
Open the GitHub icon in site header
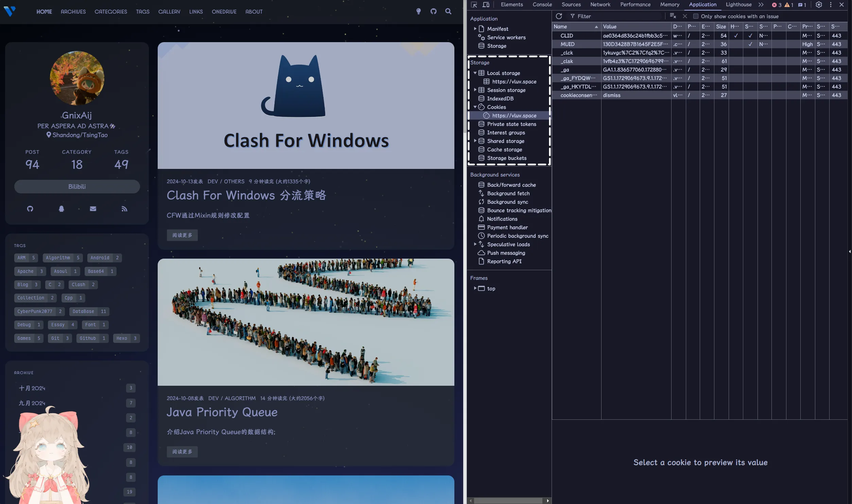tap(433, 12)
